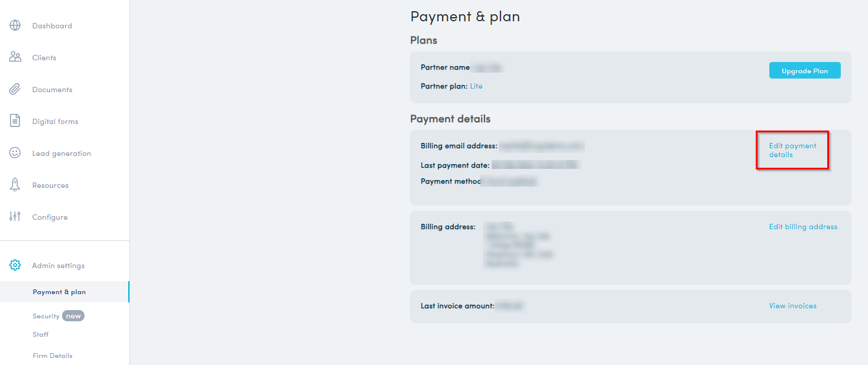Viewport: 868px width, 365px height.
Task: Go to Security settings
Action: [x=45, y=316]
